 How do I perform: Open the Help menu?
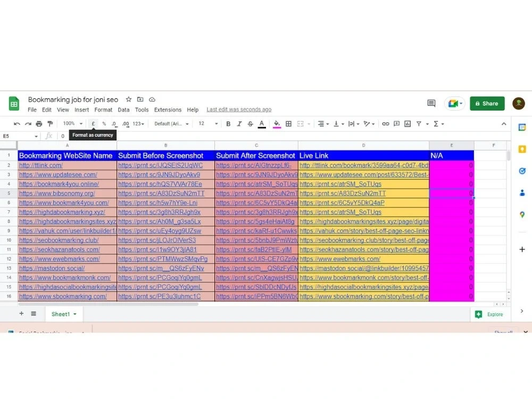[193, 110]
